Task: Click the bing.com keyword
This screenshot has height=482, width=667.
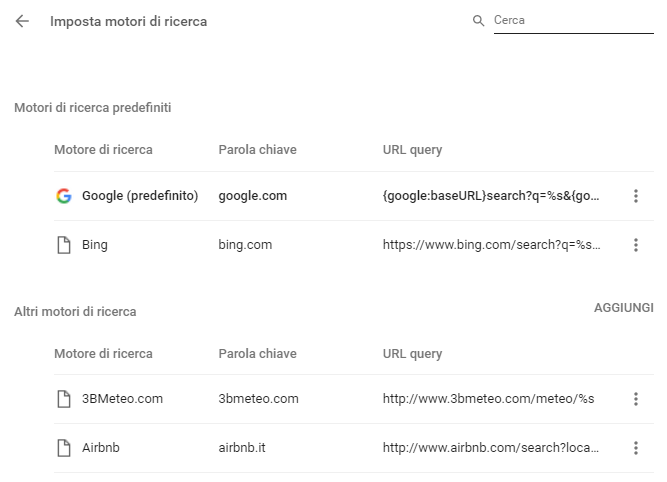Action: (245, 245)
